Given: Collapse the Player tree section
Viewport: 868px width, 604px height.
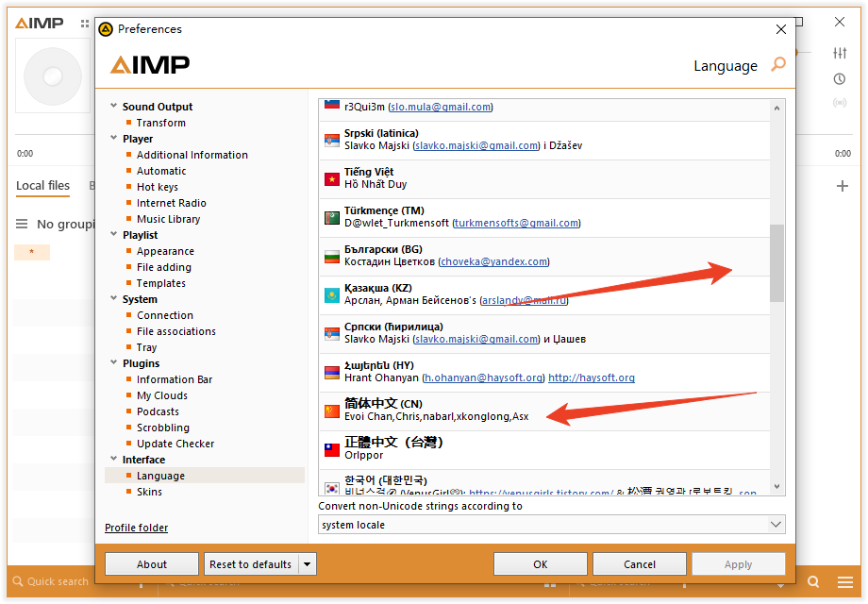Looking at the screenshot, I should (x=113, y=137).
